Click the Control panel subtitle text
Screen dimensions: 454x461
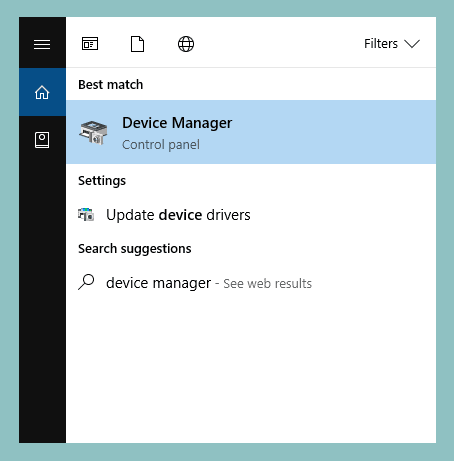coord(161,145)
